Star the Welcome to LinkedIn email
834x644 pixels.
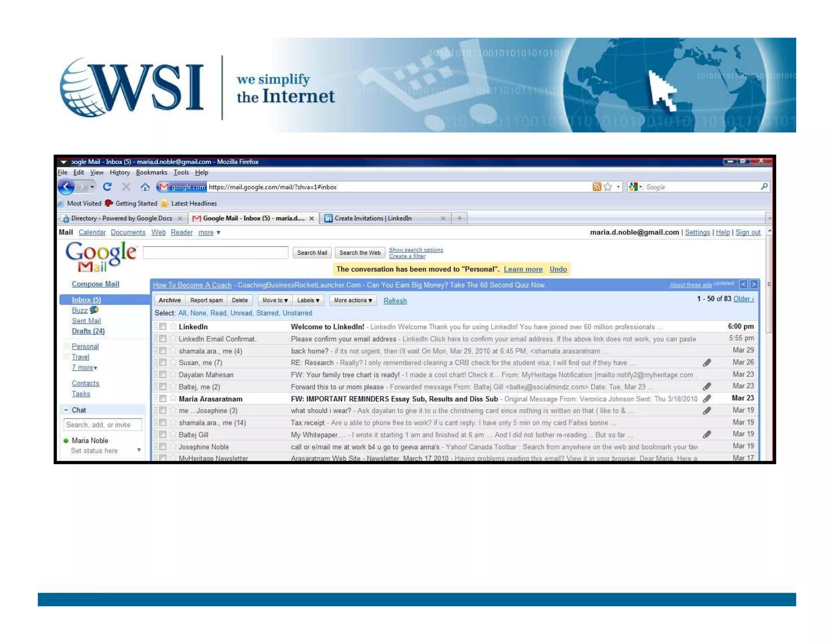tap(173, 326)
